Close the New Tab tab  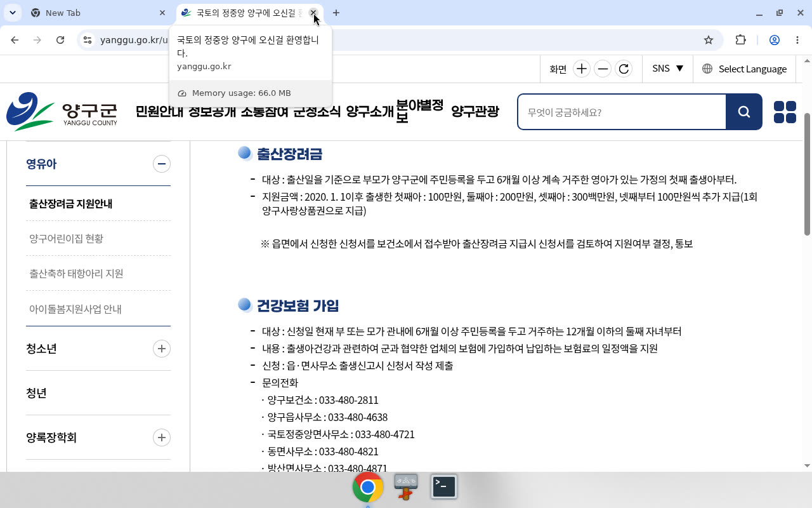coord(162,13)
